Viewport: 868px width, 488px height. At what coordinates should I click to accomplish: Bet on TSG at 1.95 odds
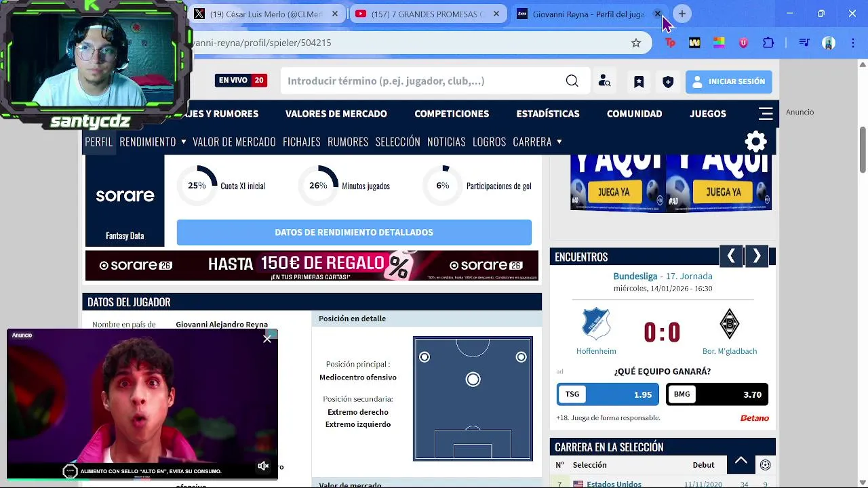click(x=608, y=394)
